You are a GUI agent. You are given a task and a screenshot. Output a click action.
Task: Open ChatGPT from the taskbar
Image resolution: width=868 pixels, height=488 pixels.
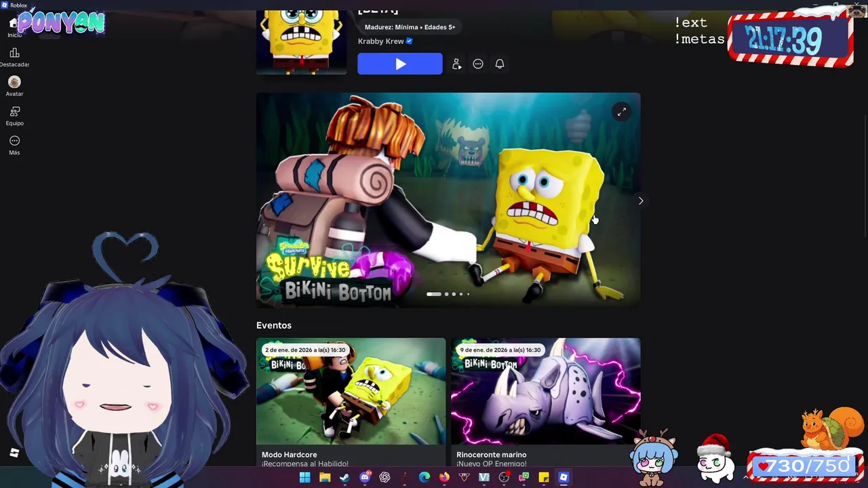(x=384, y=478)
